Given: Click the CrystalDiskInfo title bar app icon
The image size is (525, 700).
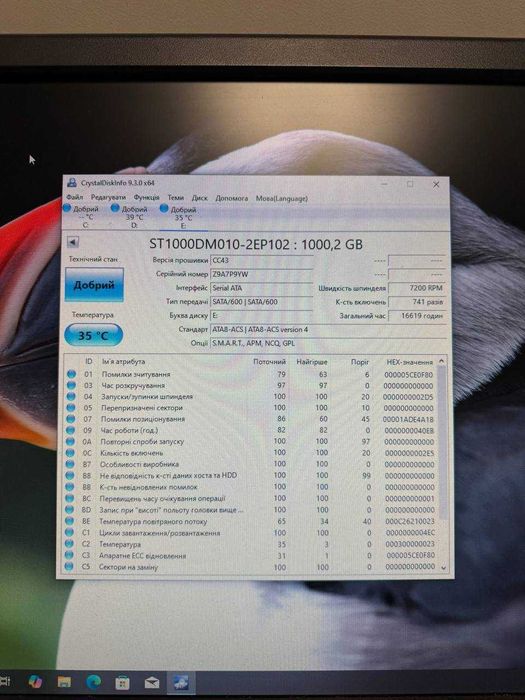Looking at the screenshot, I should pos(71,182).
